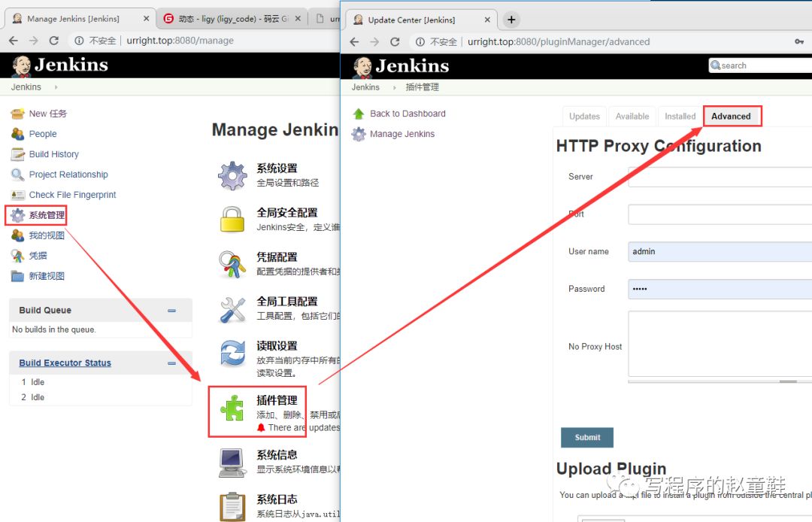Image resolution: width=812 pixels, height=522 pixels.
Task: Click the Build History link
Action: 54,153
